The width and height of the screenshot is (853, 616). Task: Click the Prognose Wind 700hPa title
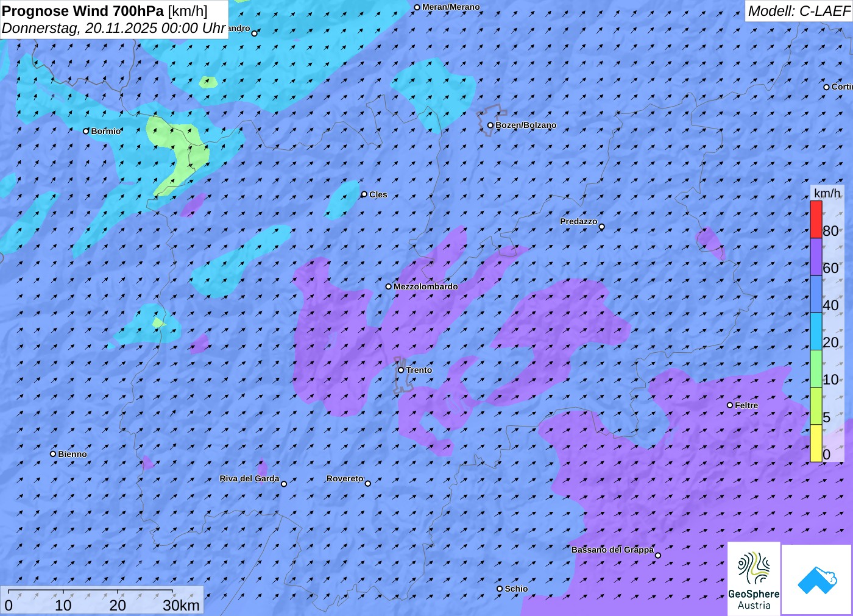pyautogui.click(x=105, y=10)
